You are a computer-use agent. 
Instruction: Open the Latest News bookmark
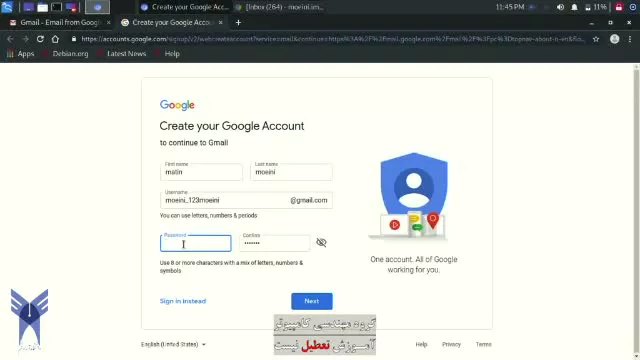pyautogui.click(x=122, y=53)
